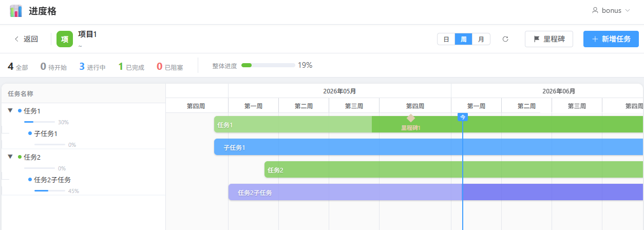Go back with the 返回 button
Viewport: 644px width, 230px height.
click(26, 39)
